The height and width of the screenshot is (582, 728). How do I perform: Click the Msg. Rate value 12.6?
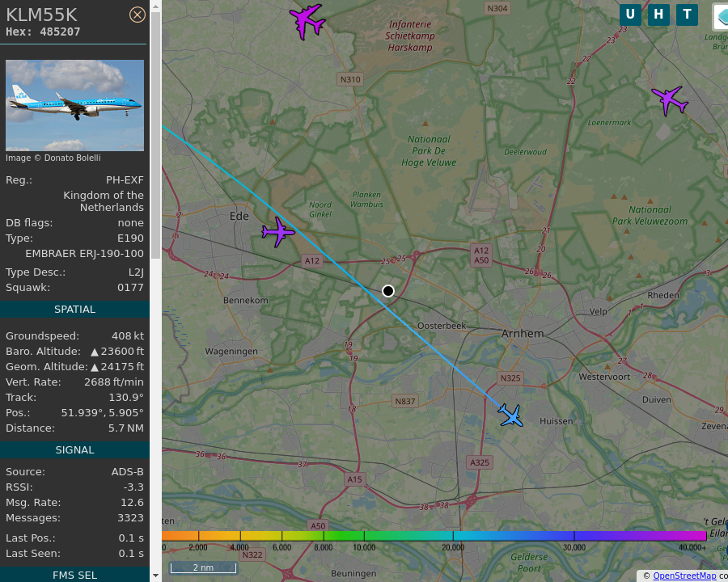132,502
